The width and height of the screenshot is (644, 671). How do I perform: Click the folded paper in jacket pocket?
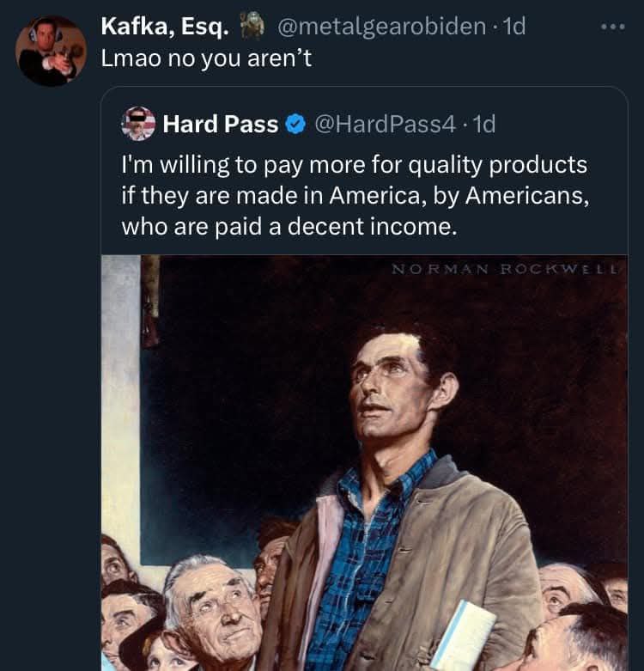[464, 634]
